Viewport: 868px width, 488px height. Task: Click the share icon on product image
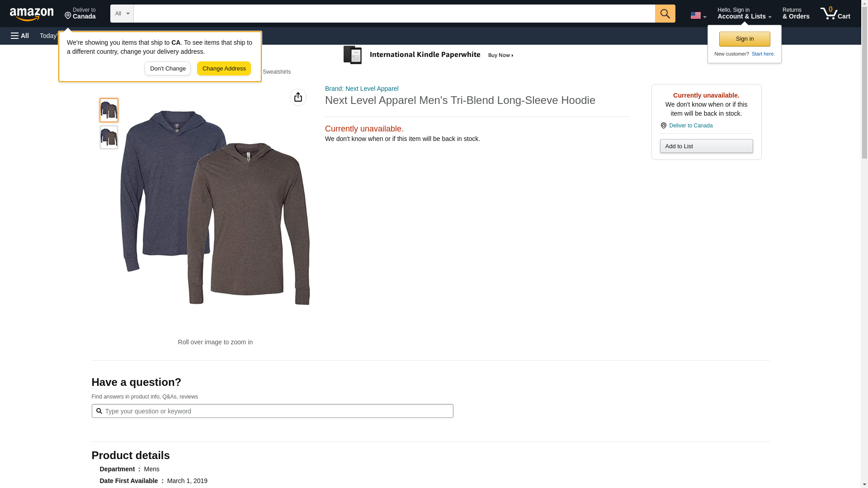pyautogui.click(x=298, y=97)
